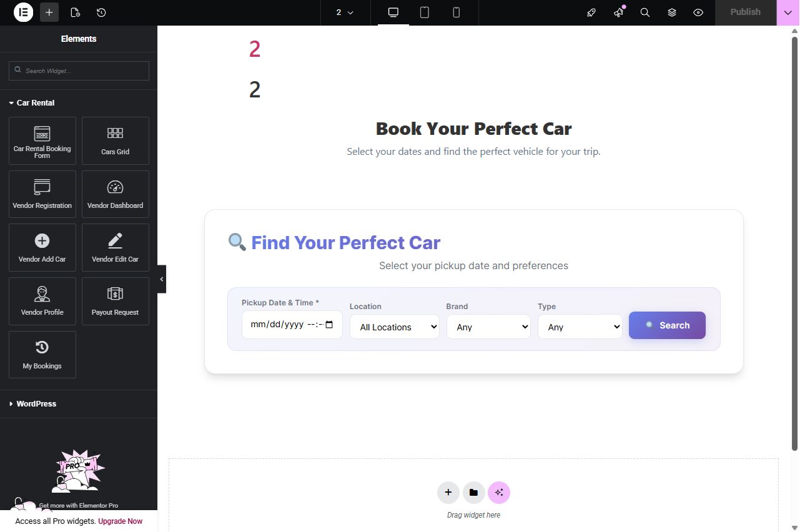The height and width of the screenshot is (532, 800).
Task: Expand the WordPress widgets section
Action: 36,404
